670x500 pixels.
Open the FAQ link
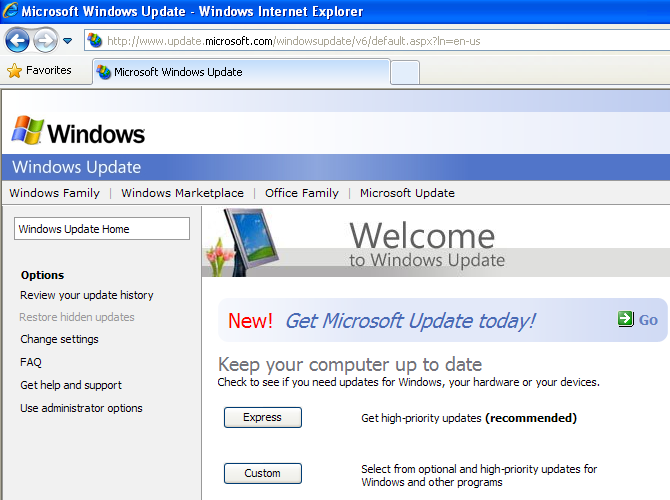point(31,362)
